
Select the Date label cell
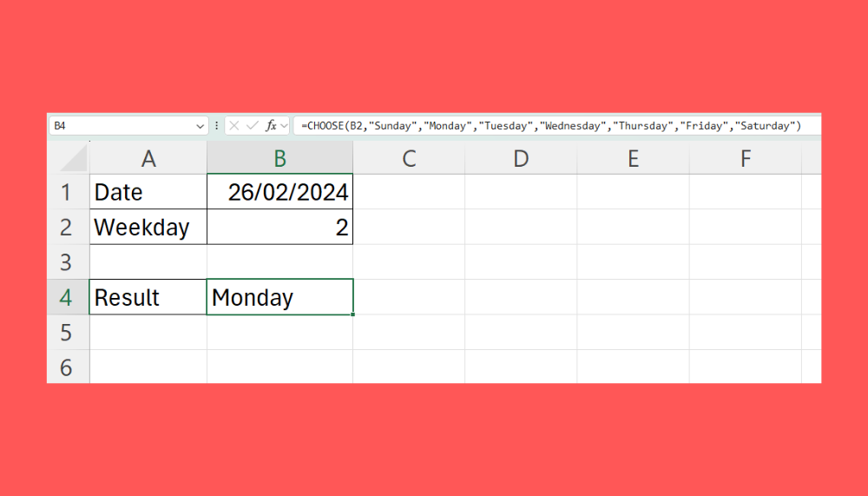point(148,192)
